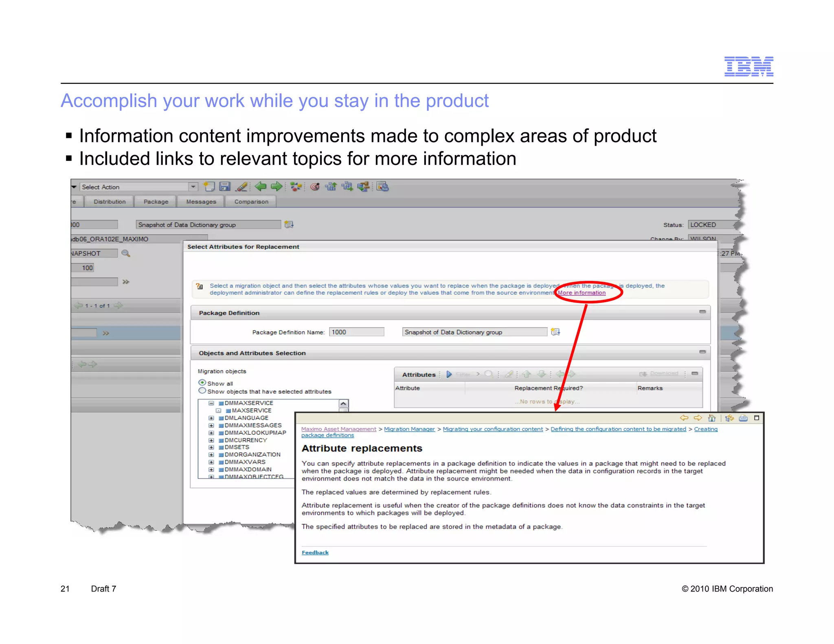Click the Attributes table down arrow icon
This screenshot has width=834, height=644.
(x=542, y=374)
